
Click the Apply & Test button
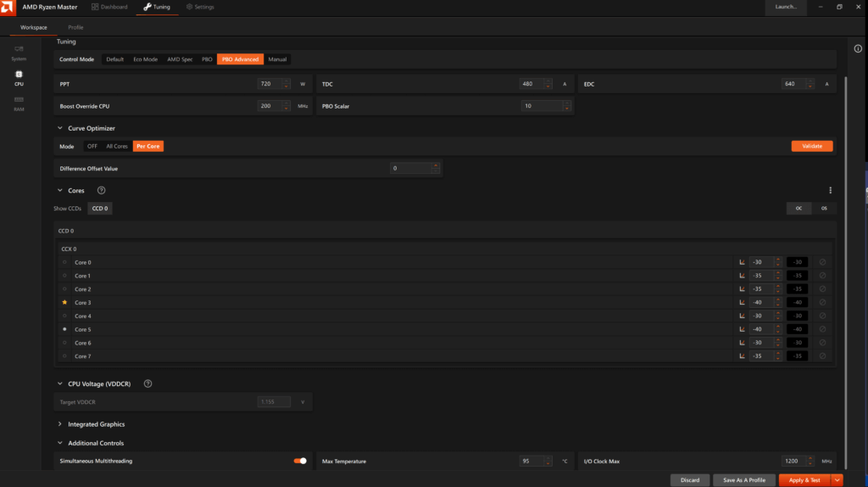[805, 480]
